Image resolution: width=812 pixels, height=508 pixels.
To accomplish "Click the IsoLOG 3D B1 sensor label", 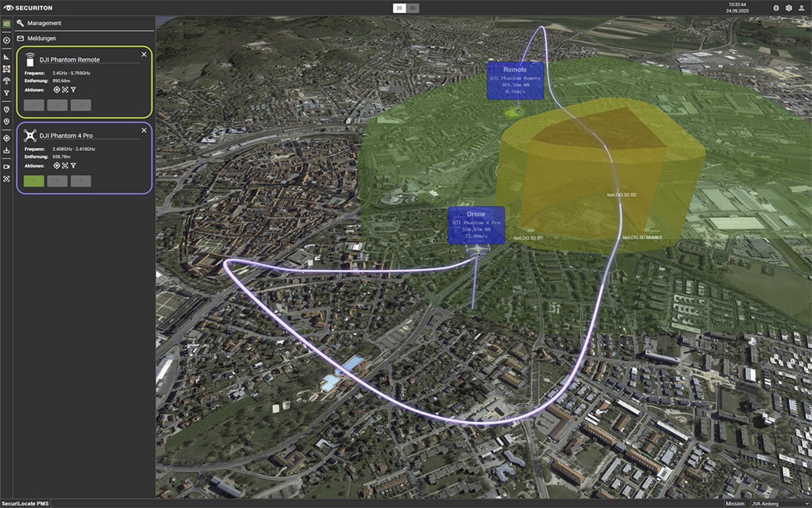I will tap(528, 238).
